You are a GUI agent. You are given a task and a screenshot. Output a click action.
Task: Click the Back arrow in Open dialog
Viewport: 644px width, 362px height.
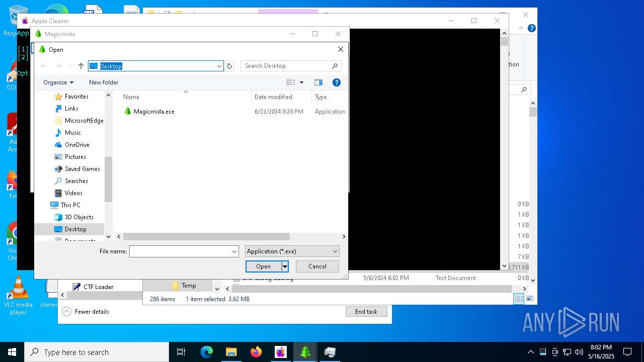point(44,66)
